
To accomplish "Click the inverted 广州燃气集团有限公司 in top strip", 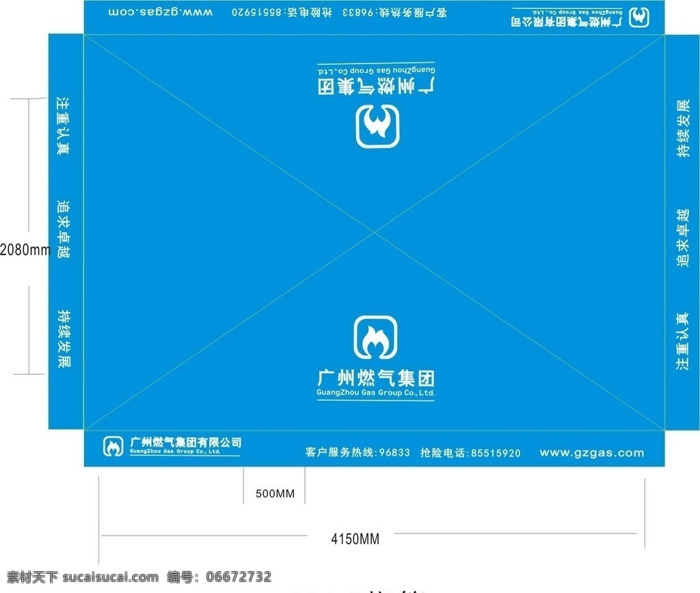I will pyautogui.click(x=567, y=22).
